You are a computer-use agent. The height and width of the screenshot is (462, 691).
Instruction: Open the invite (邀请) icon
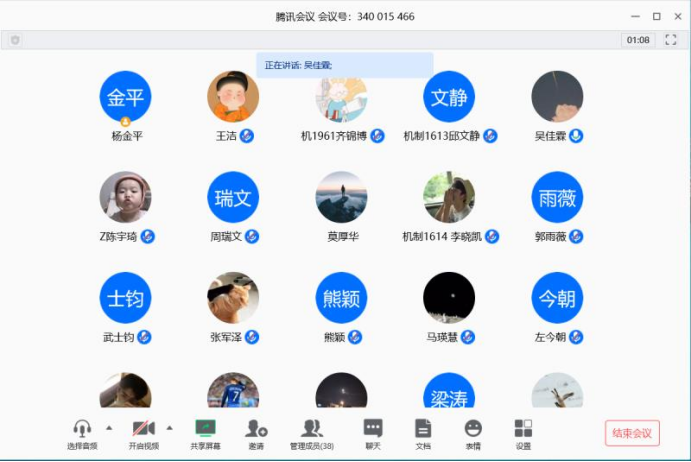coord(256,428)
